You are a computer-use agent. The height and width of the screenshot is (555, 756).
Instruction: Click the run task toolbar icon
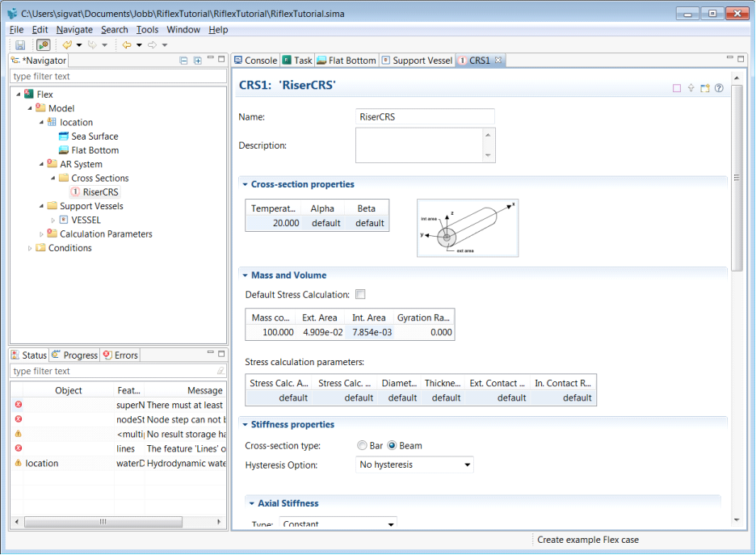(43, 45)
